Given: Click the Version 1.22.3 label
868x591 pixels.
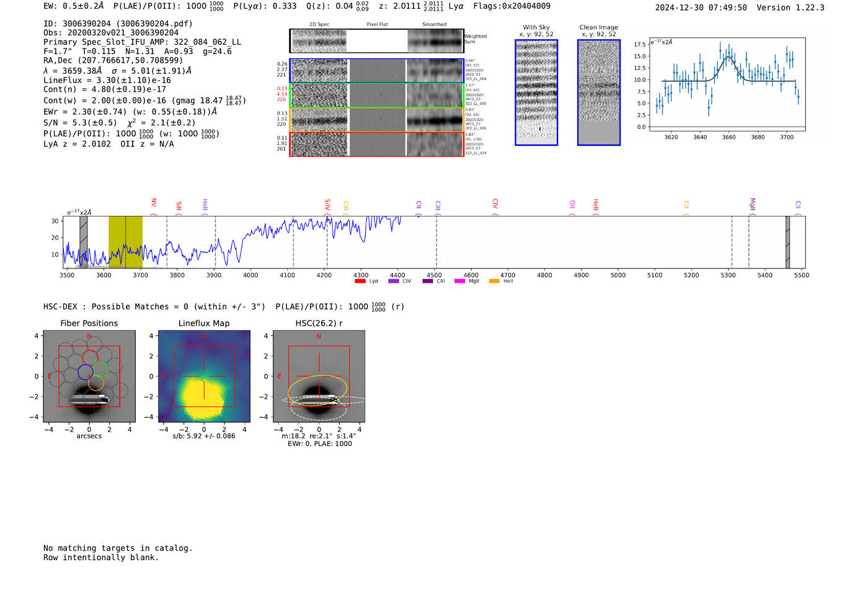Looking at the screenshot, I should click(x=790, y=7).
